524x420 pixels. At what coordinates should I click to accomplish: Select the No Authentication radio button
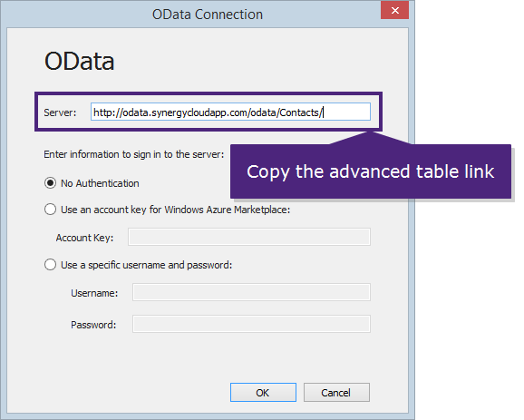click(x=50, y=183)
